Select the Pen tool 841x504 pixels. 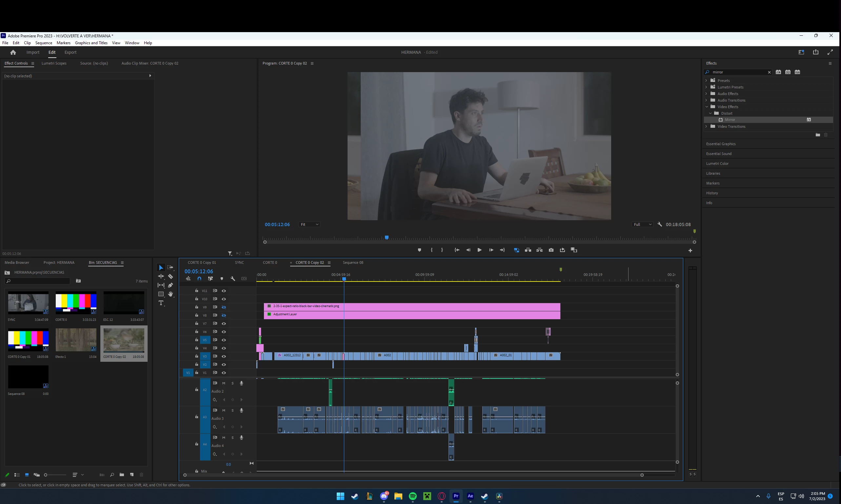pyautogui.click(x=170, y=285)
